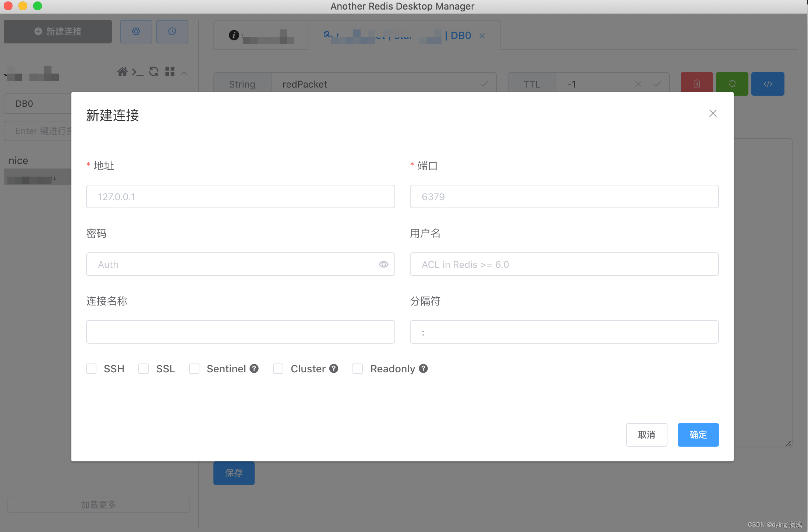Confirm key rename check icon

coord(484,84)
